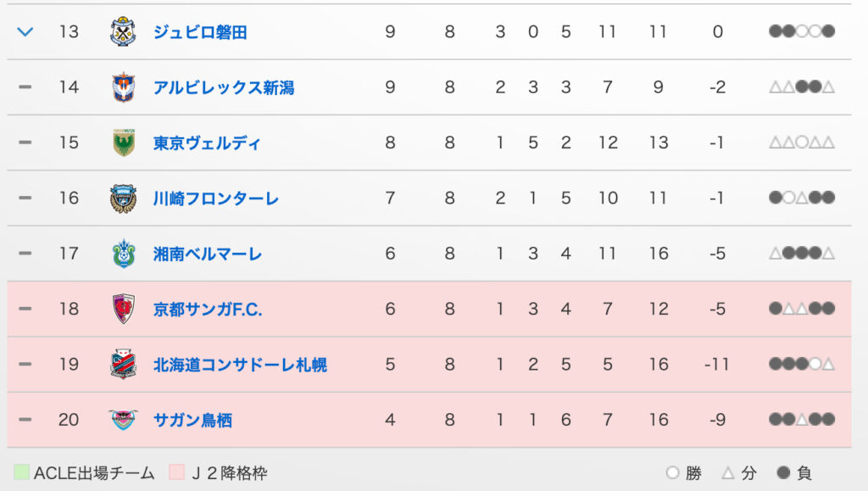The width and height of the screenshot is (868, 491).
Task: Select the 湘南ベルマーレ team name
Action: click(x=208, y=254)
